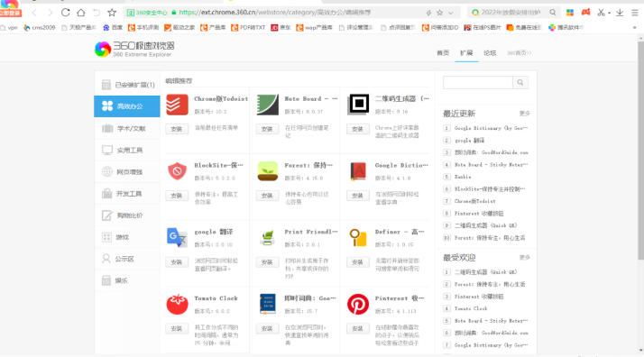Viewport: 644px width, 357px height.
Task: Open the google translate extension icon
Action: click(x=177, y=237)
